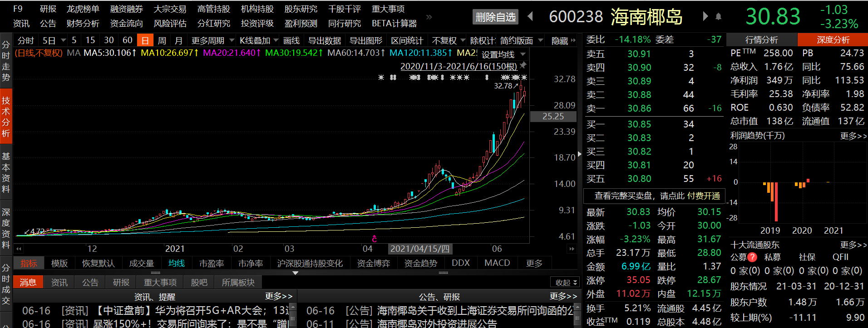
Task: Collapse indicator panel with white down triangle
Action: click(296, 273)
